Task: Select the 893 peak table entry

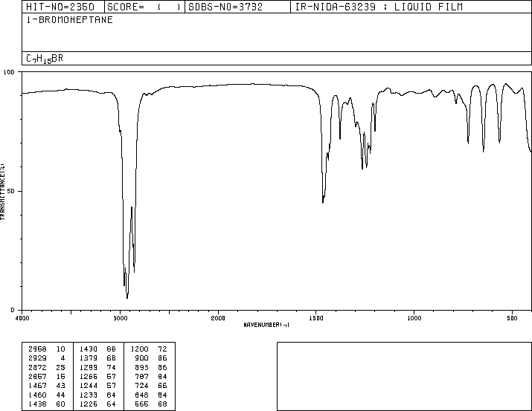Action: coord(141,367)
